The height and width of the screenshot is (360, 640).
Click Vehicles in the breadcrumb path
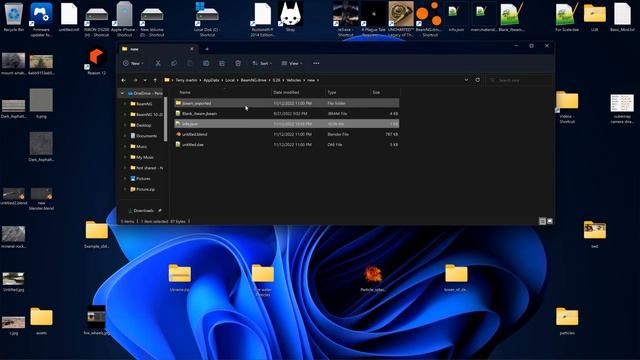pos(293,80)
